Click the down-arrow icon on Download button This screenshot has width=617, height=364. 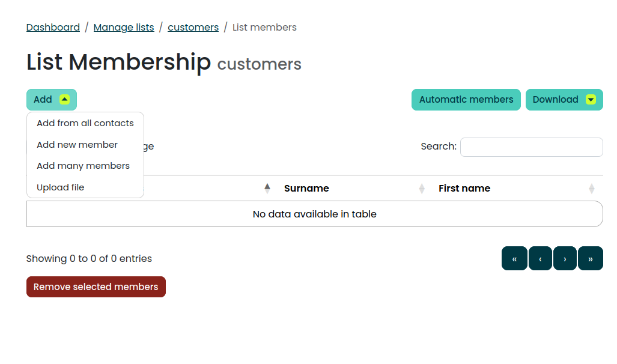pos(591,100)
